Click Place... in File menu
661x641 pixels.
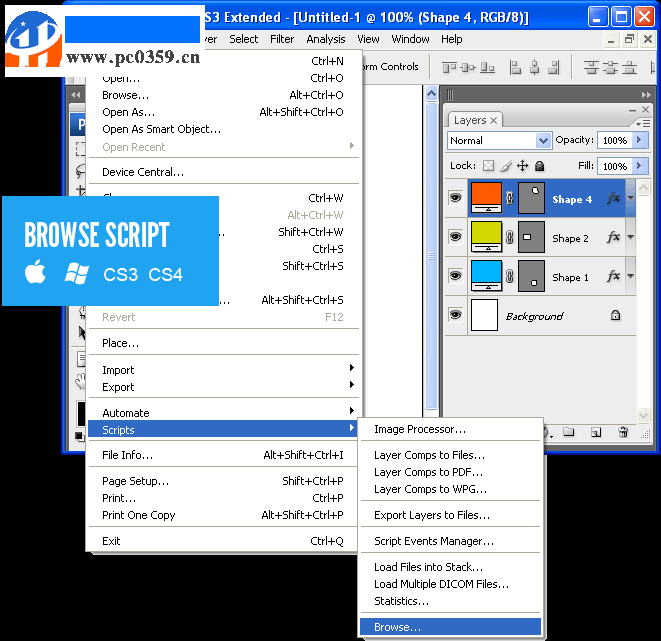point(223,343)
